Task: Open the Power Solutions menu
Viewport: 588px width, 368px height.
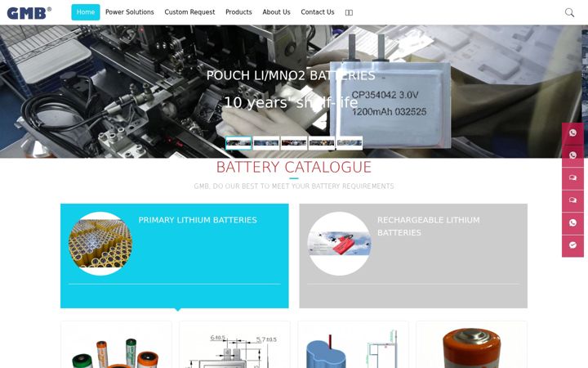Action: coord(129,12)
